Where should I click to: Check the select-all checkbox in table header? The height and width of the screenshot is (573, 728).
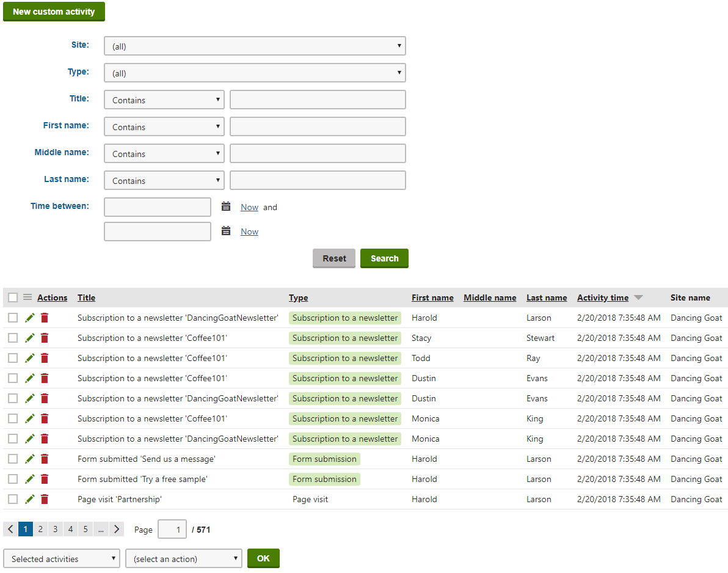coord(13,297)
